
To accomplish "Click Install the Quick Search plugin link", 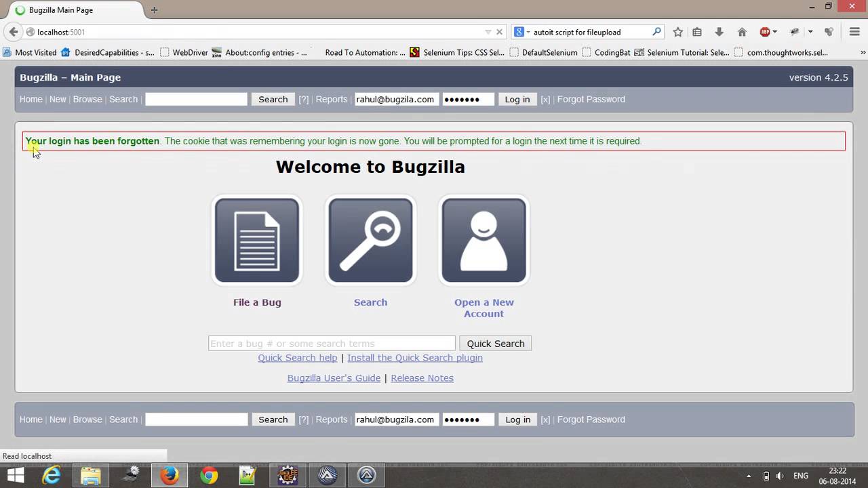I will 415,358.
